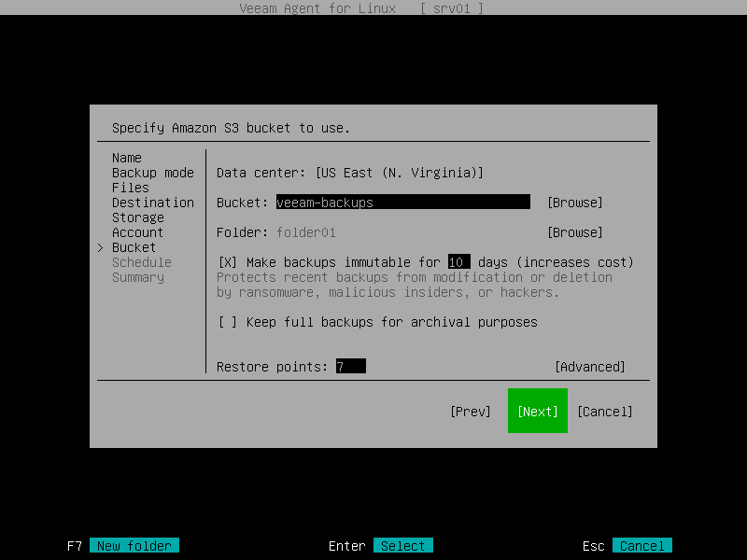Select the Destination step
The width and height of the screenshot is (747, 560).
coord(153,203)
